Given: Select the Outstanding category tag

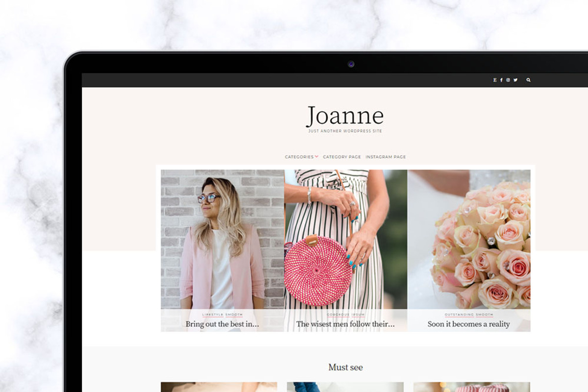Looking at the screenshot, I should [x=459, y=315].
